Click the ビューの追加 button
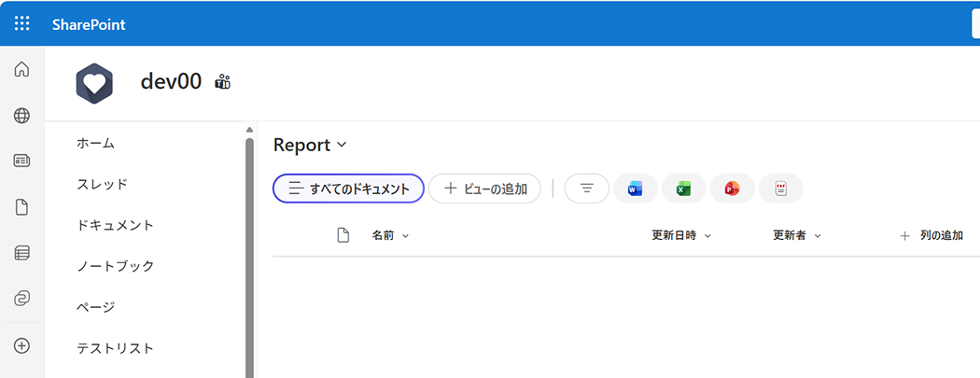 [484, 189]
